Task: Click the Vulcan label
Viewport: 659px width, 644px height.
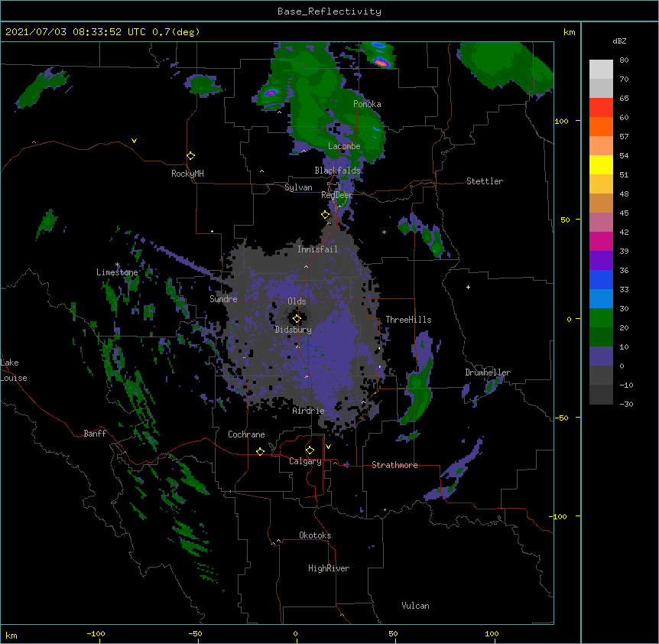Action: click(x=415, y=606)
